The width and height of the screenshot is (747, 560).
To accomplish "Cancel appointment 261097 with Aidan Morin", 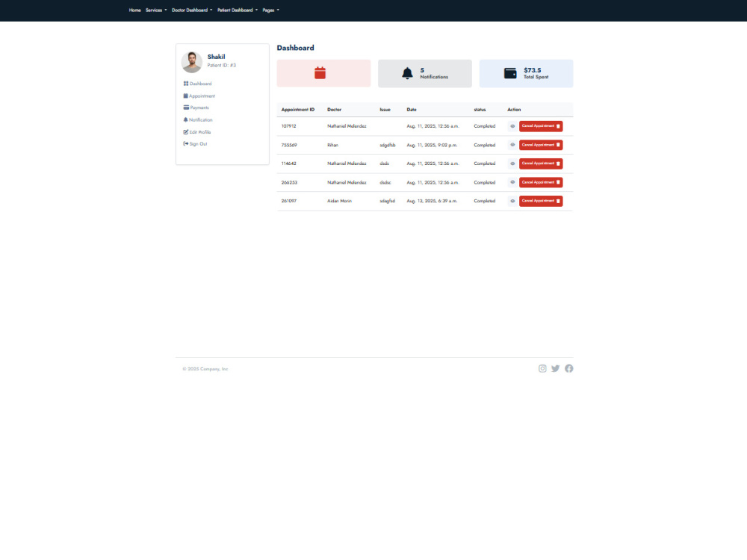I will 541,201.
